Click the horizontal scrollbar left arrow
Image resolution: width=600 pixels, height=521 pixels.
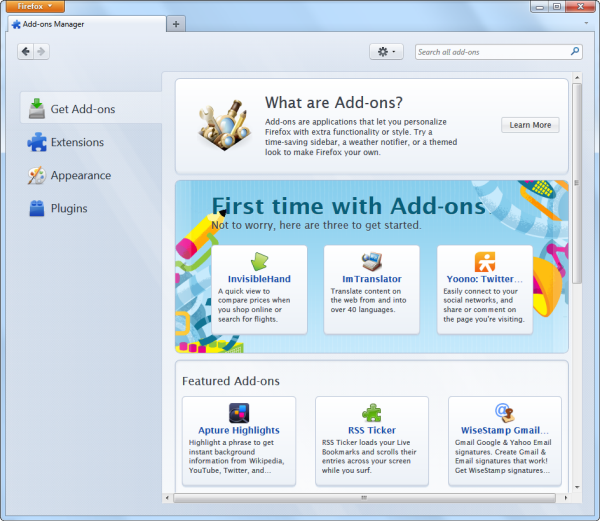point(167,498)
